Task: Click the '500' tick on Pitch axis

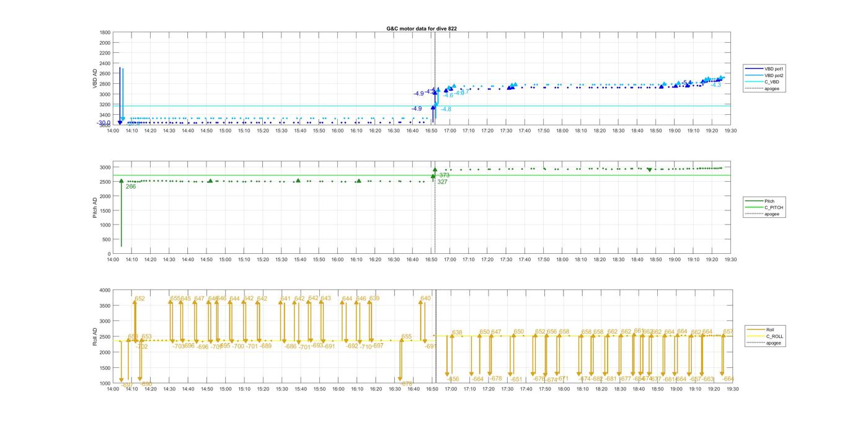Action: (107, 240)
